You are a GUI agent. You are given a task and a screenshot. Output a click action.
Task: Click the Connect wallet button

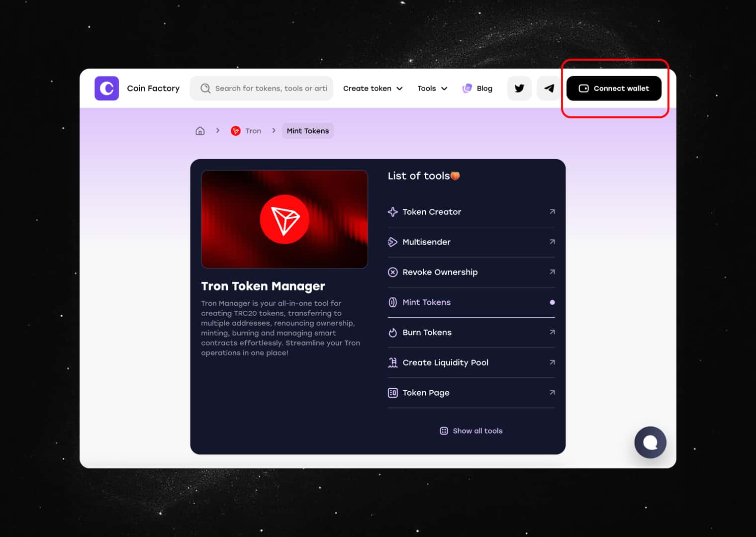coord(614,89)
